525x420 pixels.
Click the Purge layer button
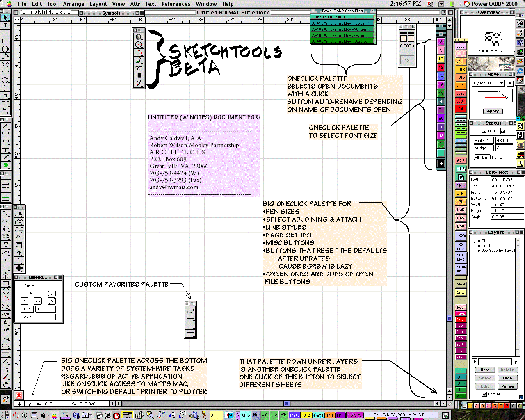click(x=507, y=386)
